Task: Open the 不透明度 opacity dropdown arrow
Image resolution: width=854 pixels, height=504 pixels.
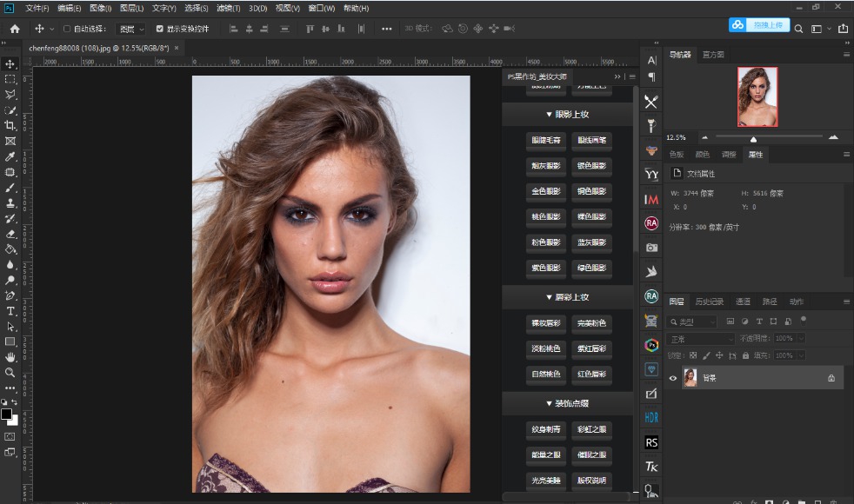Action: 801,339
